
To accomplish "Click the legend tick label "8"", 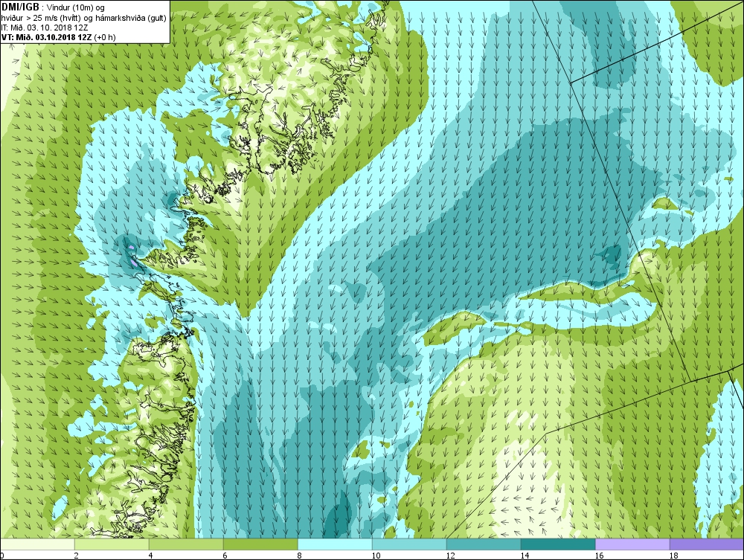I will [x=299, y=556].
